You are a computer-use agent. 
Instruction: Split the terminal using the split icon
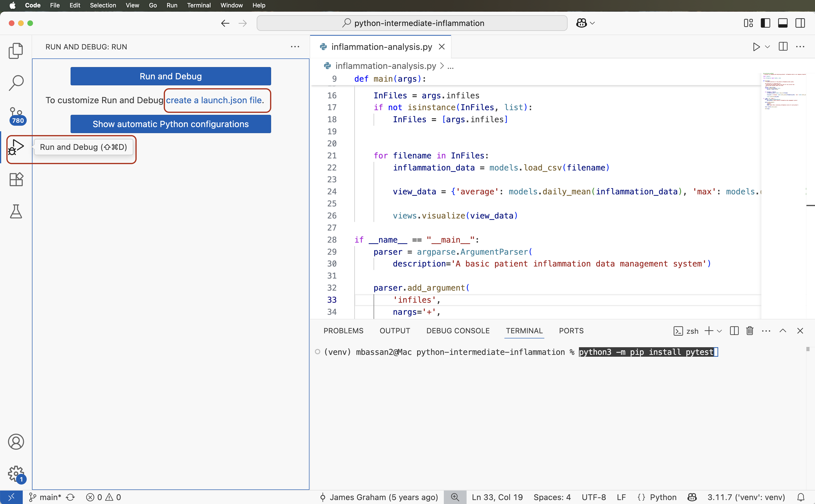tap(734, 331)
